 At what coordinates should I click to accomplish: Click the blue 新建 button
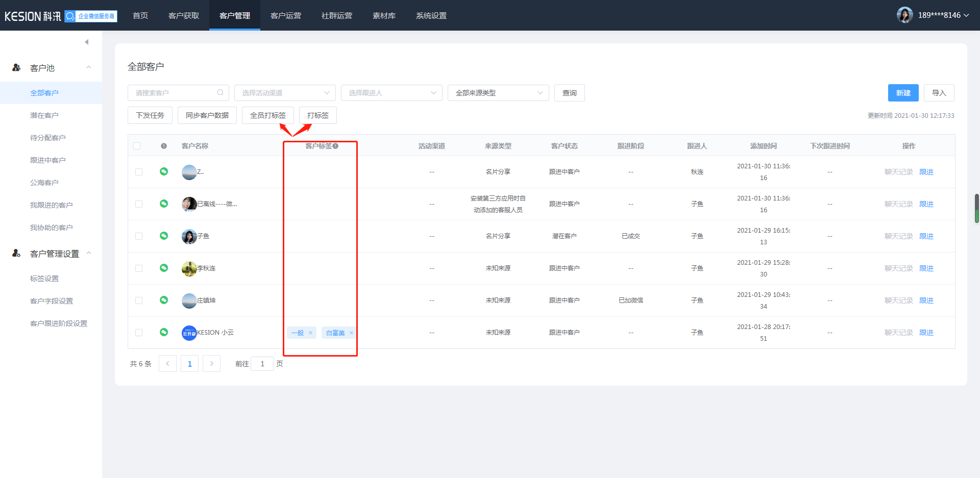coord(903,93)
